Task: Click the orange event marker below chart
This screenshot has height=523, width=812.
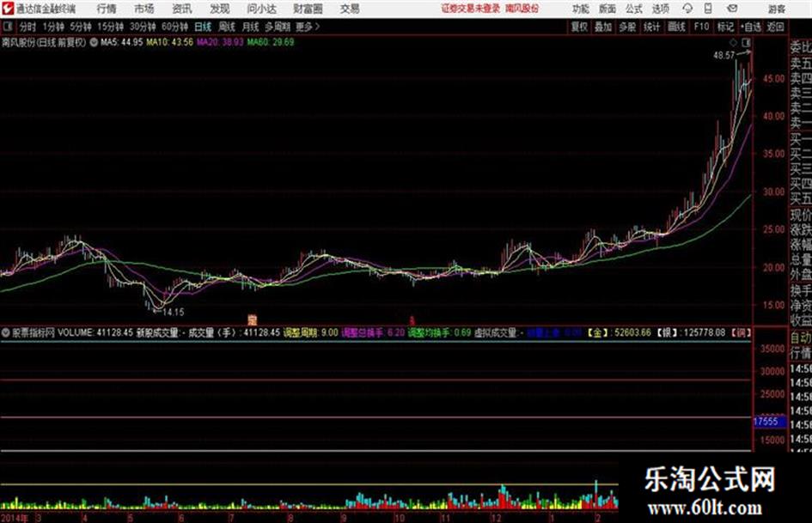Action: point(253,319)
